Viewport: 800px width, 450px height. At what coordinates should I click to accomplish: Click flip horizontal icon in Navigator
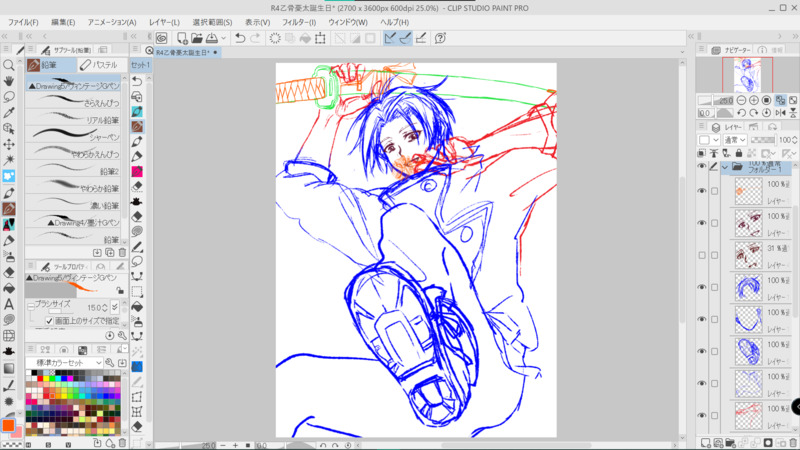[780, 113]
